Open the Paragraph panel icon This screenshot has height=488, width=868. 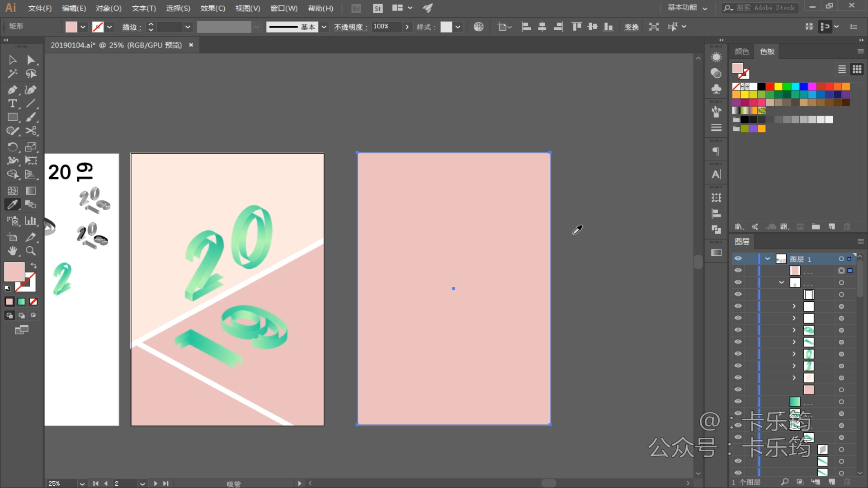point(716,151)
